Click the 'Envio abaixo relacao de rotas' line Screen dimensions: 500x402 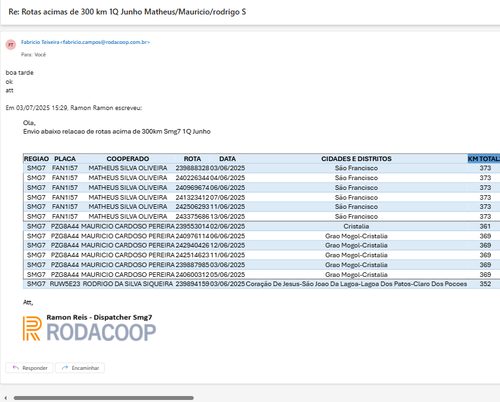(x=117, y=132)
